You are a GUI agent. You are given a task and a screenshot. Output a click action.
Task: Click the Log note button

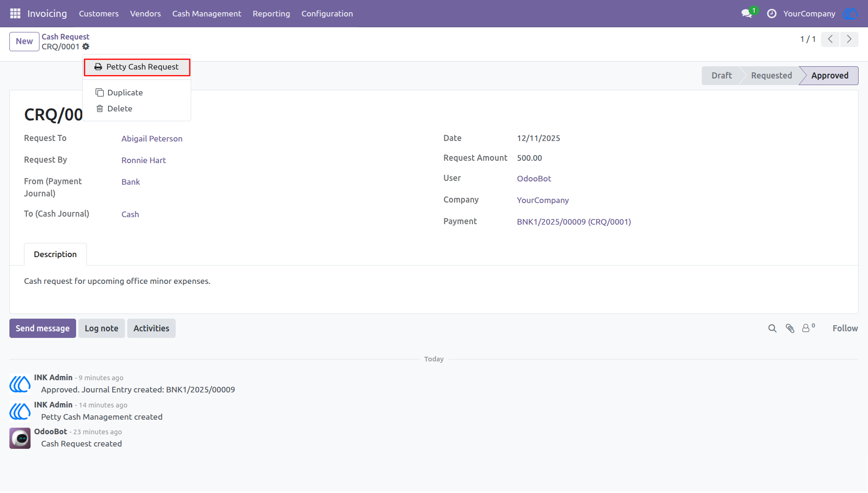click(101, 329)
